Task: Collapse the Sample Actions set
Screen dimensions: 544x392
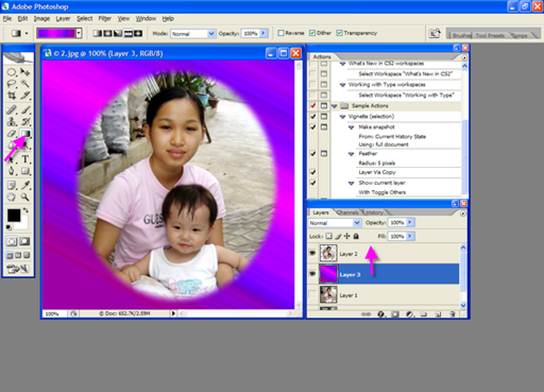Action: 334,106
